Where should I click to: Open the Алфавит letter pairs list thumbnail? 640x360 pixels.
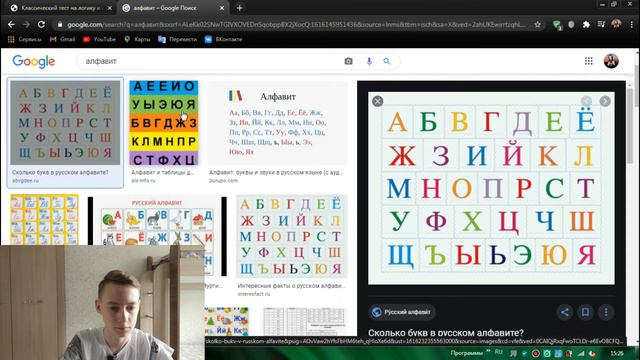[x=278, y=123]
